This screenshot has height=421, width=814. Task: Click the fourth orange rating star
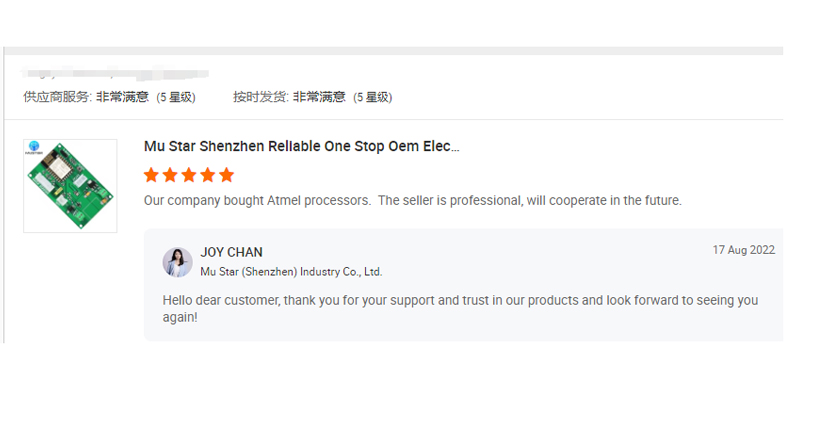click(x=208, y=175)
